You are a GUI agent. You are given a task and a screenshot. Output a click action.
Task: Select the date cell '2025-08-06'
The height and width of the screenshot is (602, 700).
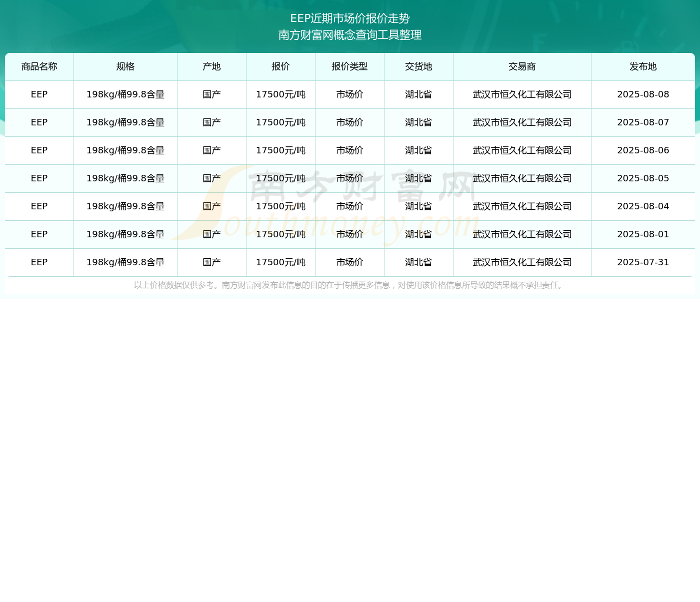pyautogui.click(x=643, y=150)
